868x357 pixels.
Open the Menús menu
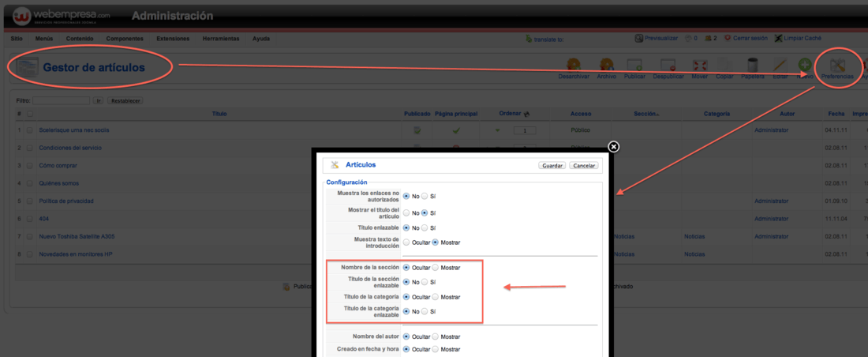click(x=43, y=39)
